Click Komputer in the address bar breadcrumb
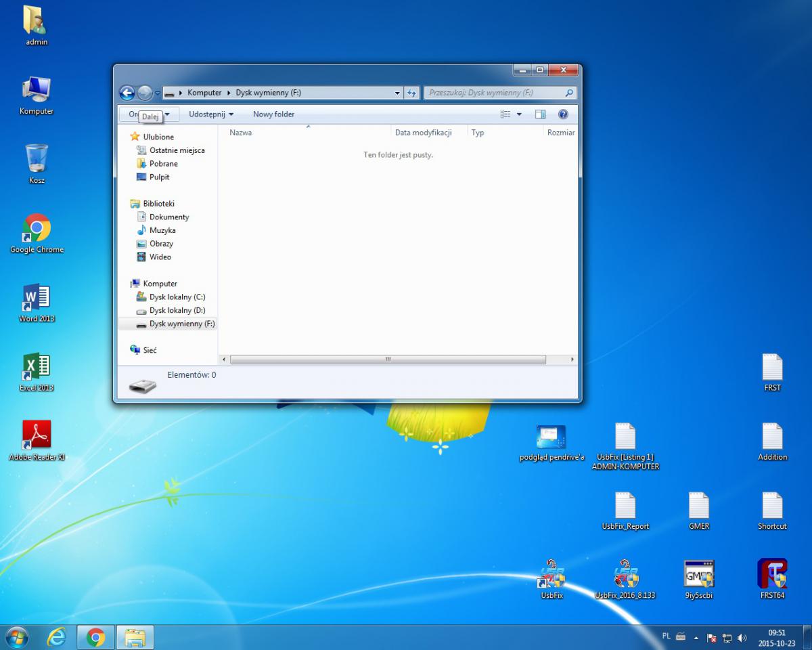Viewport: 812px width, 650px height. click(204, 93)
